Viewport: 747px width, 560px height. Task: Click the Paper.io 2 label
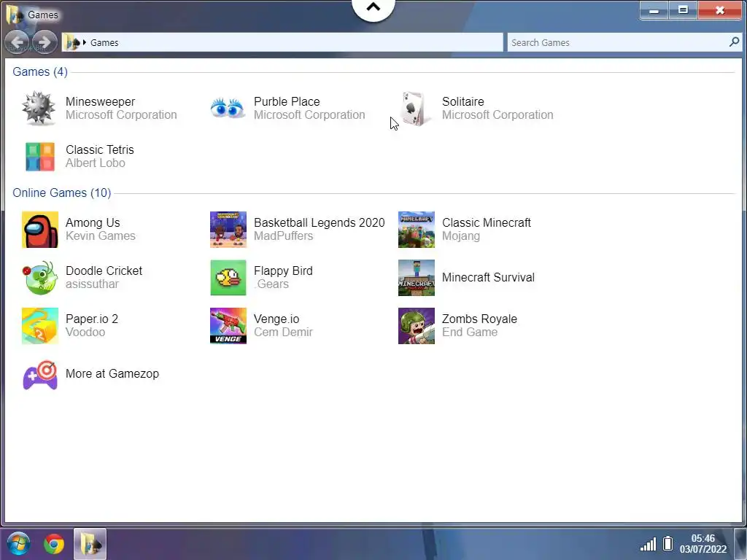click(92, 319)
